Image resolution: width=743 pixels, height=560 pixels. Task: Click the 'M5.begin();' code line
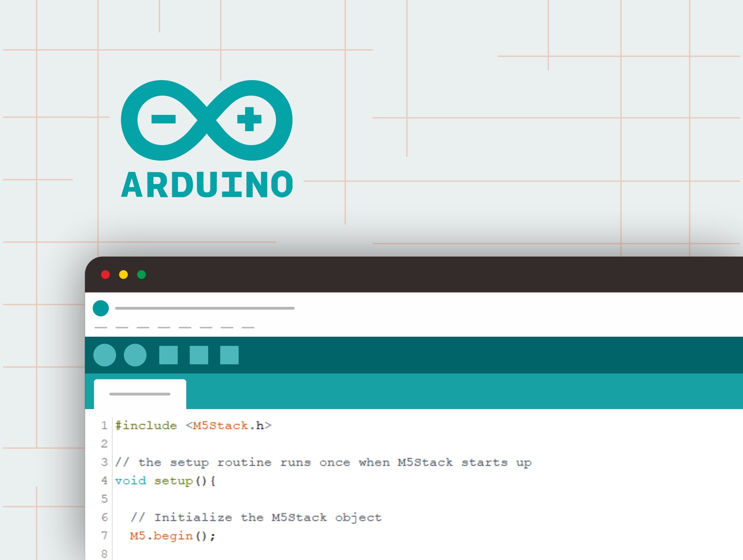[x=173, y=536]
